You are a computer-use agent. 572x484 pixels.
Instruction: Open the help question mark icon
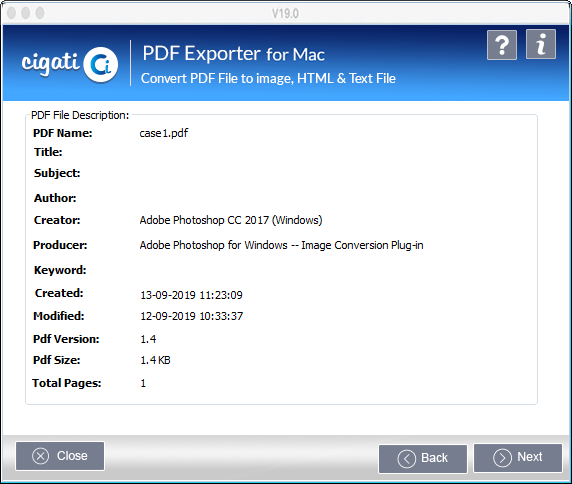(502, 45)
